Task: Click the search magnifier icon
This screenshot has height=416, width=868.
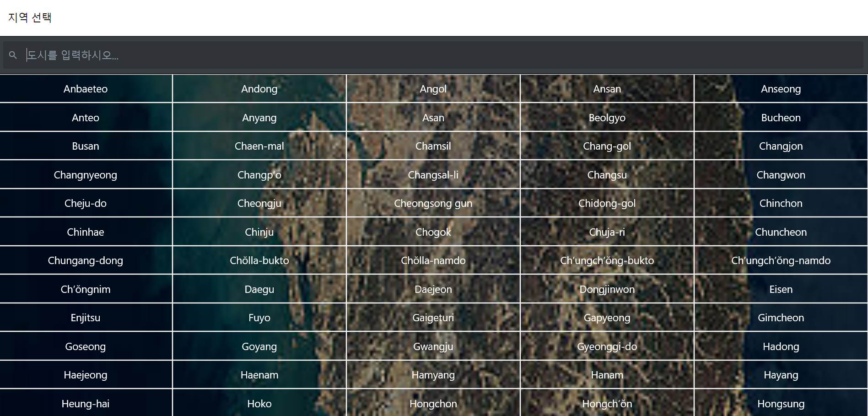Action: coord(13,55)
